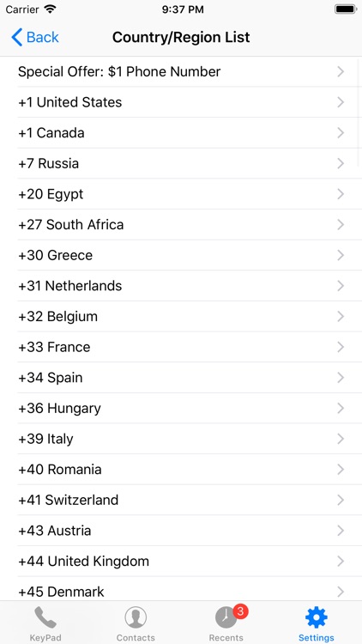Screen dimensions: 362x644
Task: Select +1 Canada from the list
Action: 181,132
